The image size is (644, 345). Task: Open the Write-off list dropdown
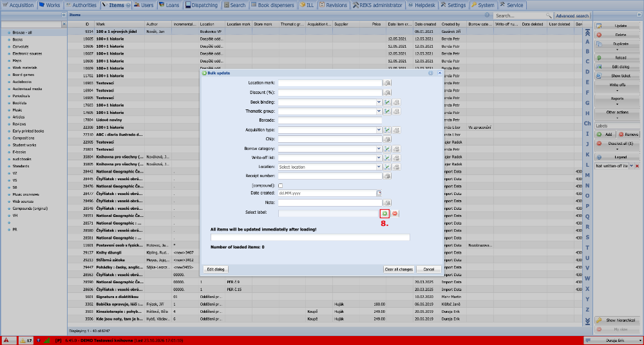379,158
